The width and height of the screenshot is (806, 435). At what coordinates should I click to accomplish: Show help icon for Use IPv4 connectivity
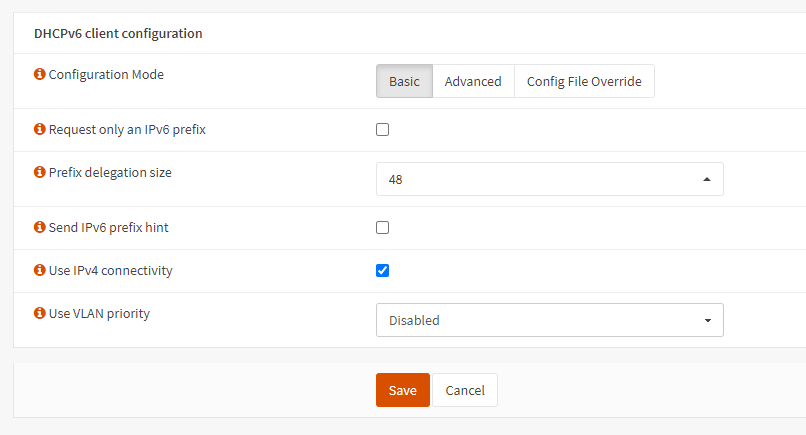tap(40, 271)
